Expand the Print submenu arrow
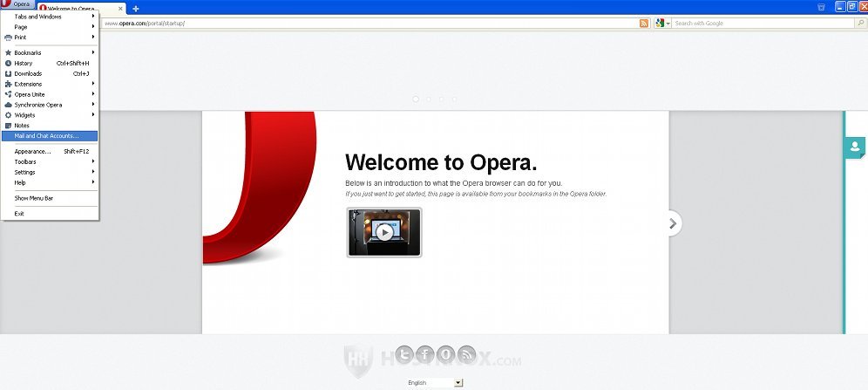868x390 pixels. pyautogui.click(x=93, y=38)
